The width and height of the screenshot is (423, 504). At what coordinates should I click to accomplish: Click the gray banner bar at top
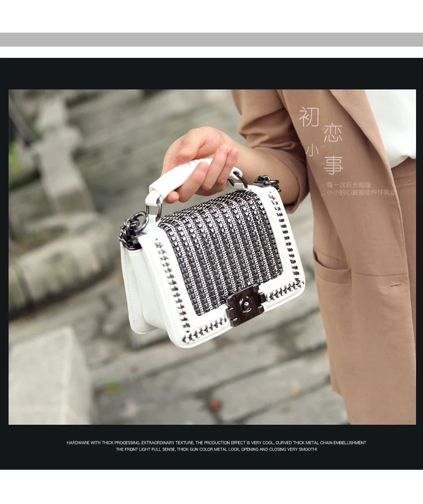pyautogui.click(x=211, y=40)
